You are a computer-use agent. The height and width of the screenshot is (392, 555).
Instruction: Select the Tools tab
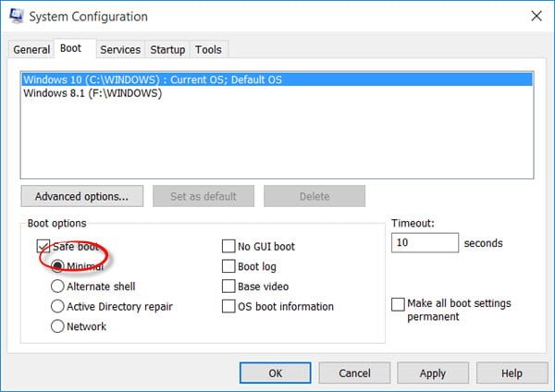(209, 49)
